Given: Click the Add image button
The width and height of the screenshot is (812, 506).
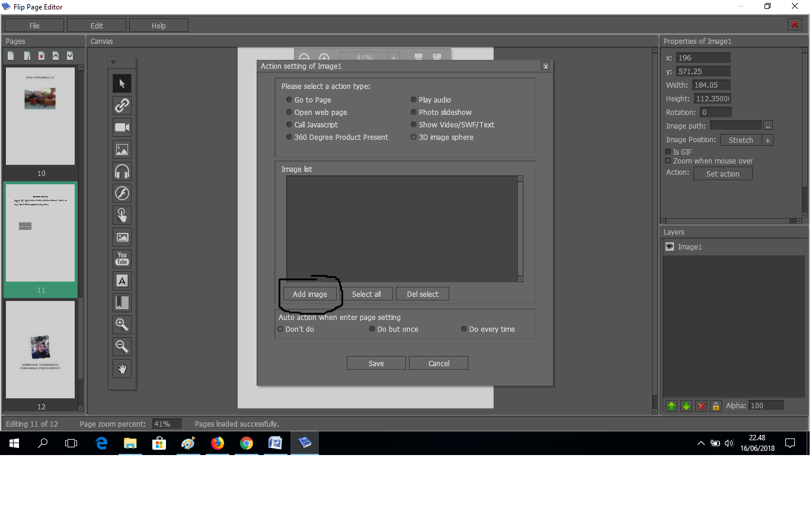Looking at the screenshot, I should click(x=309, y=293).
